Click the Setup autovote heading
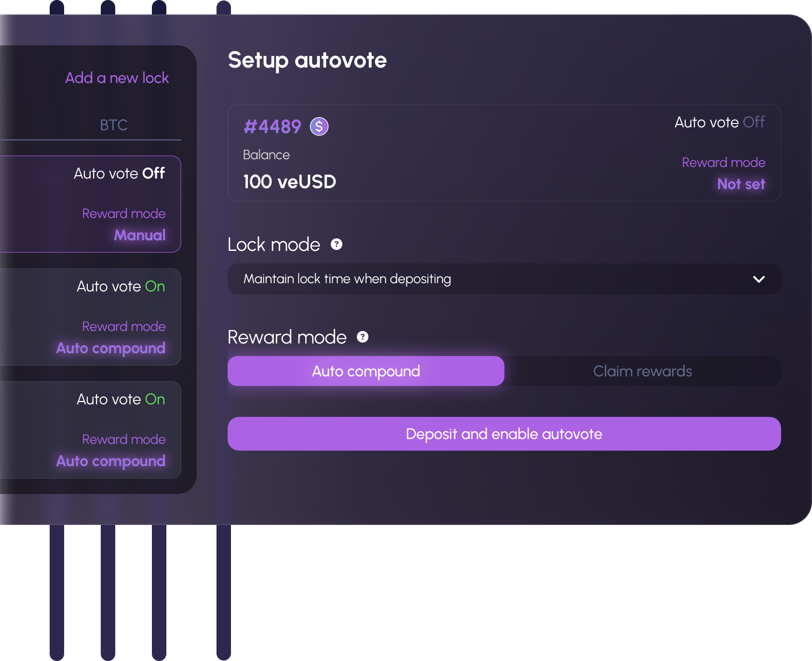812x661 pixels. coord(307,60)
